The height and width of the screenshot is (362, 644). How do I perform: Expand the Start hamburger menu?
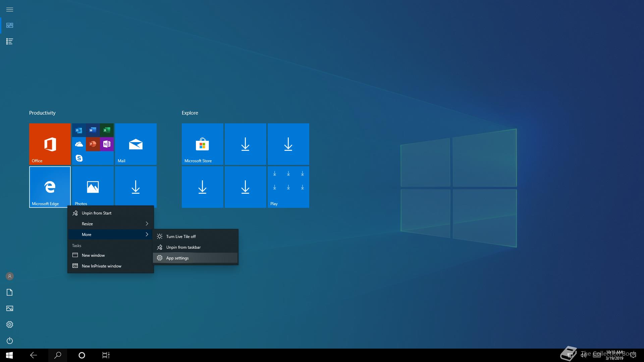click(10, 9)
